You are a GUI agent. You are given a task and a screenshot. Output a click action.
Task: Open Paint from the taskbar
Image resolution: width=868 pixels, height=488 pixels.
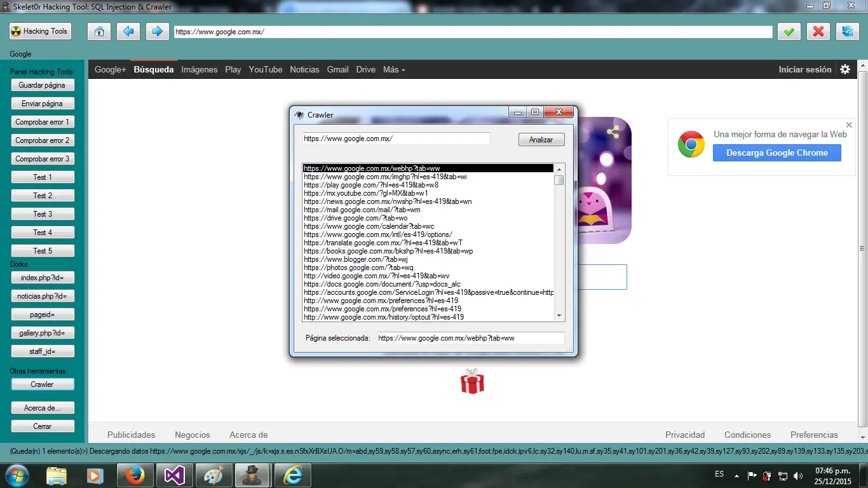(x=214, y=475)
